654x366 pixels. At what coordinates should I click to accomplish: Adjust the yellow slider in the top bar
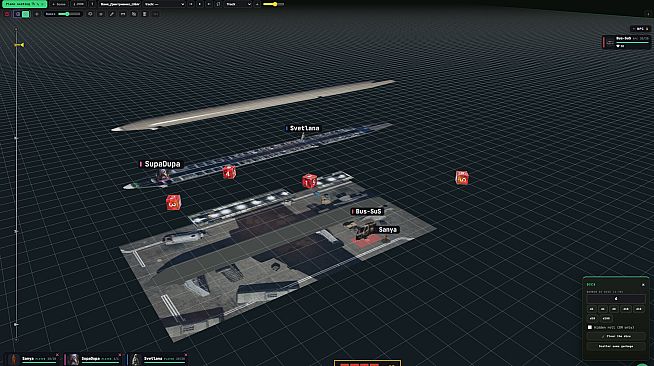(x=274, y=4)
